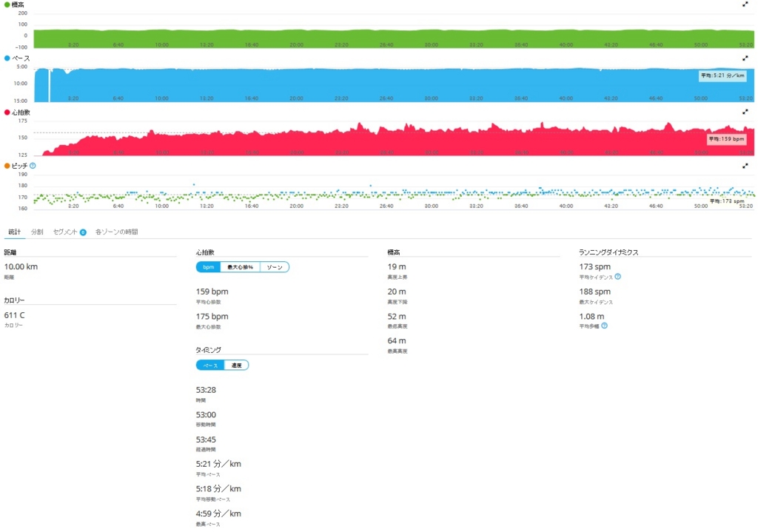Click the 53:28 time value
The image size is (758, 532).
[x=206, y=390]
